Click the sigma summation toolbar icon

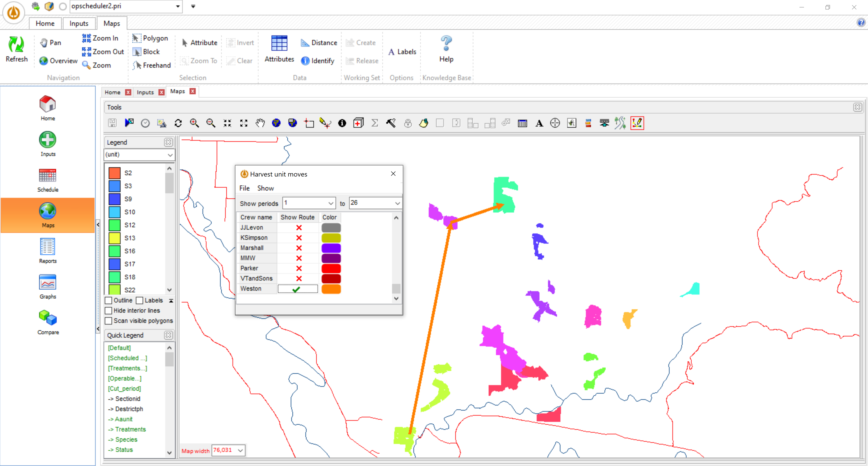pos(374,123)
